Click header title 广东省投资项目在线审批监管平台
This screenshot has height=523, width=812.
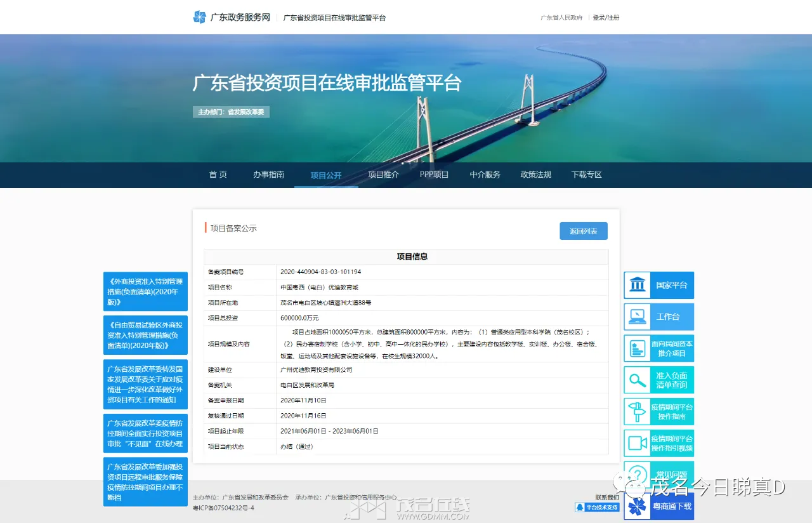click(334, 18)
